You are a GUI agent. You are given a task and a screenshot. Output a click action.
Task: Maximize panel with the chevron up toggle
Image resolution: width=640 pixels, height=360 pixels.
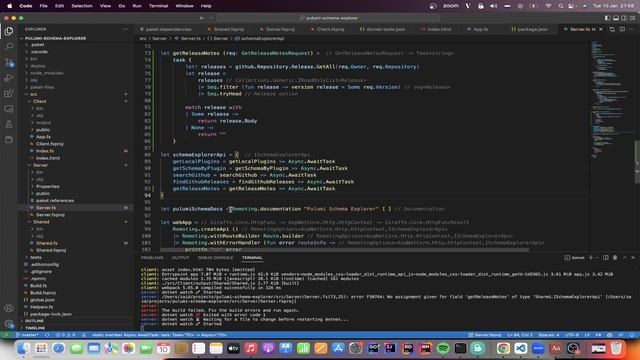(x=624, y=258)
